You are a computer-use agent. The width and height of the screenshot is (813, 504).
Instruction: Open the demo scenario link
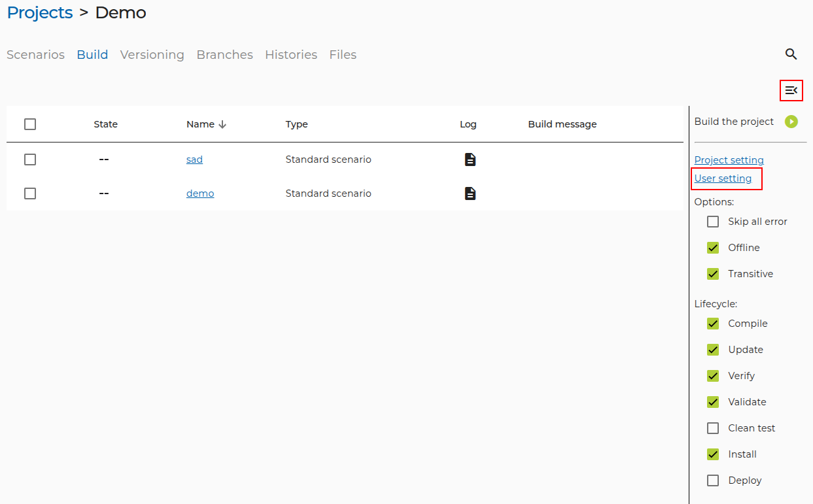coord(200,193)
